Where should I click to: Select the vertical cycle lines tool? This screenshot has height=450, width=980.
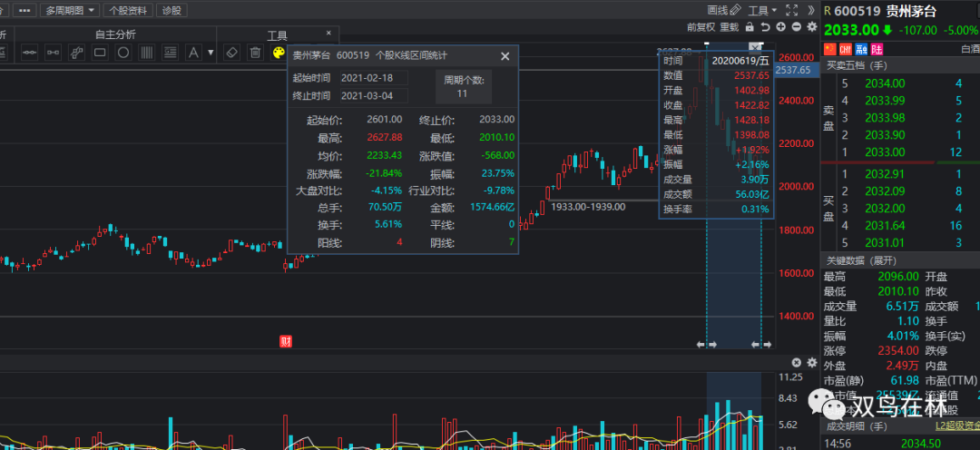click(147, 54)
